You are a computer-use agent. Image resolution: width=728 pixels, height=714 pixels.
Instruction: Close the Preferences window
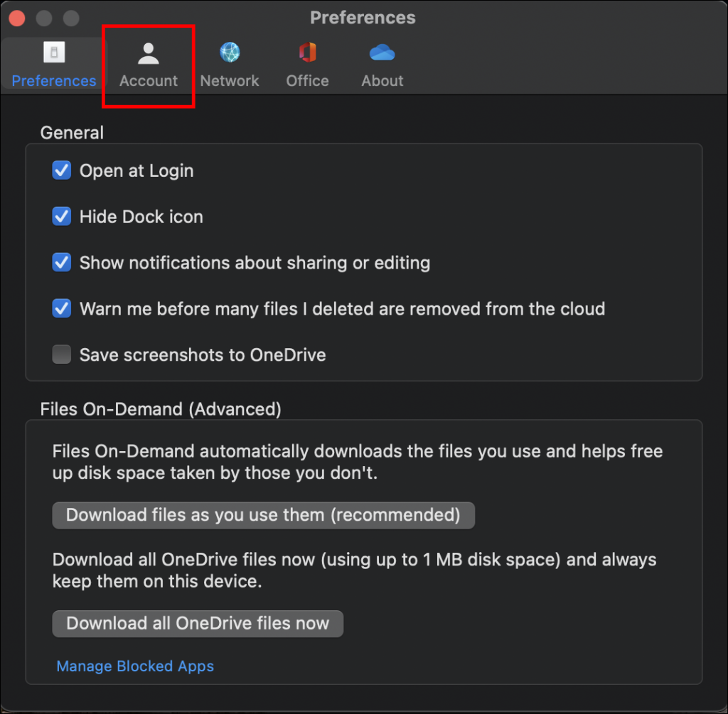click(16, 18)
